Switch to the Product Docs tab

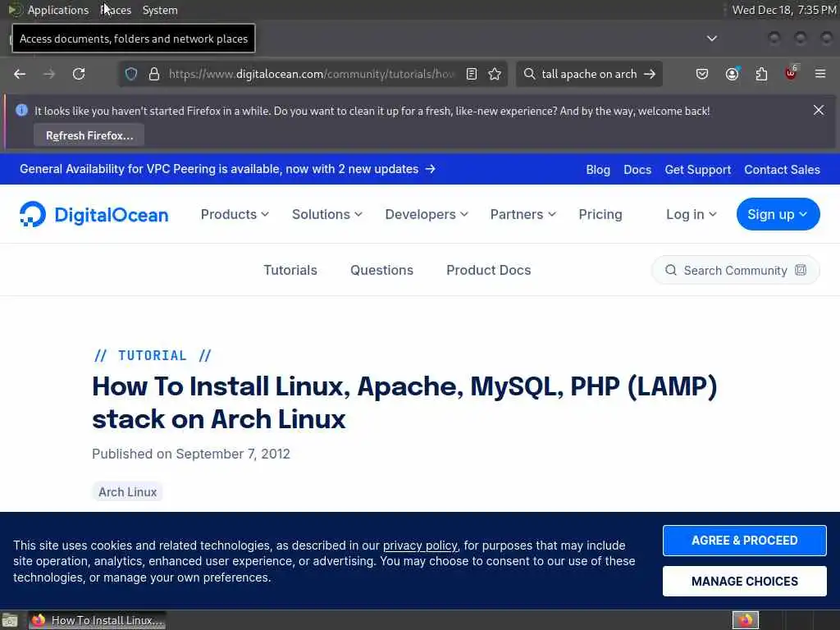[489, 270]
